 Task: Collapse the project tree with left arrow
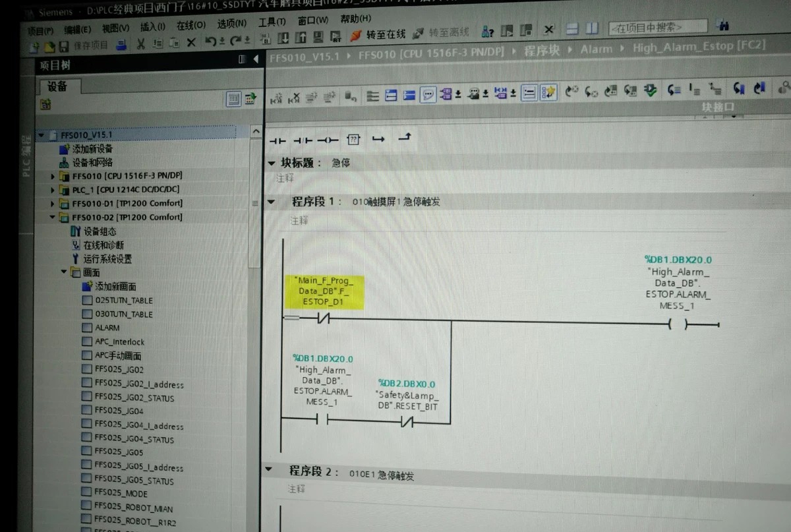[256, 59]
